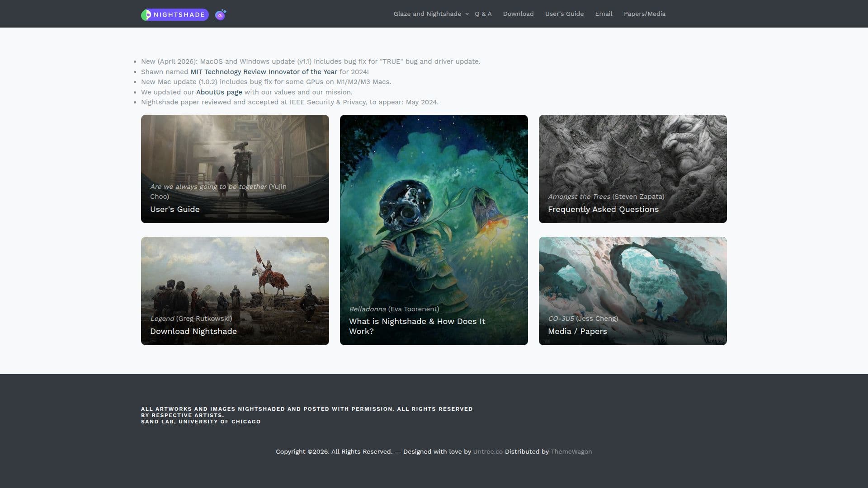Follow the MIT Technology Review Innovator link
The height and width of the screenshot is (488, 868).
[x=264, y=72]
